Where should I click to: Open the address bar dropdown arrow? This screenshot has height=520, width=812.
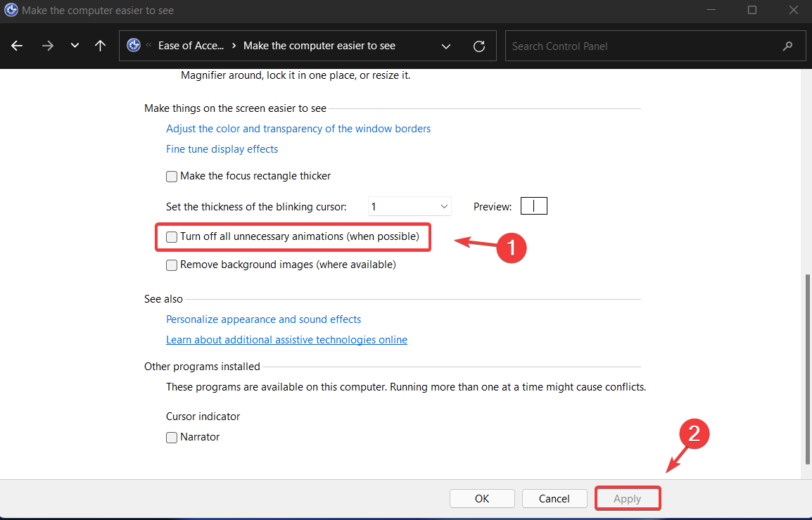click(x=445, y=46)
